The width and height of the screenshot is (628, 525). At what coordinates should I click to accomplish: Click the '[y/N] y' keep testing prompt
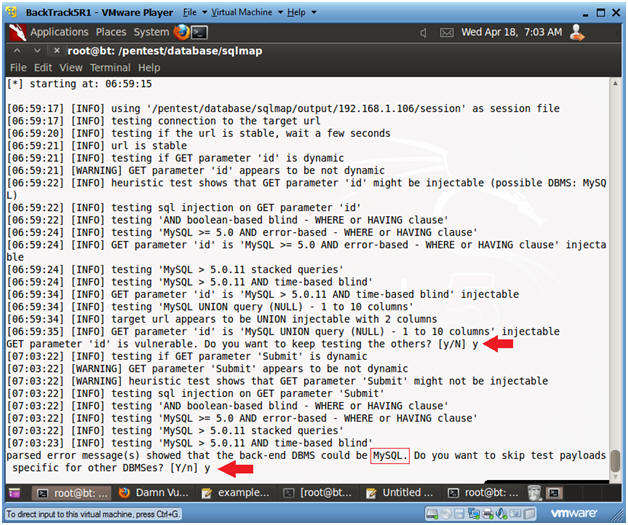(x=458, y=344)
